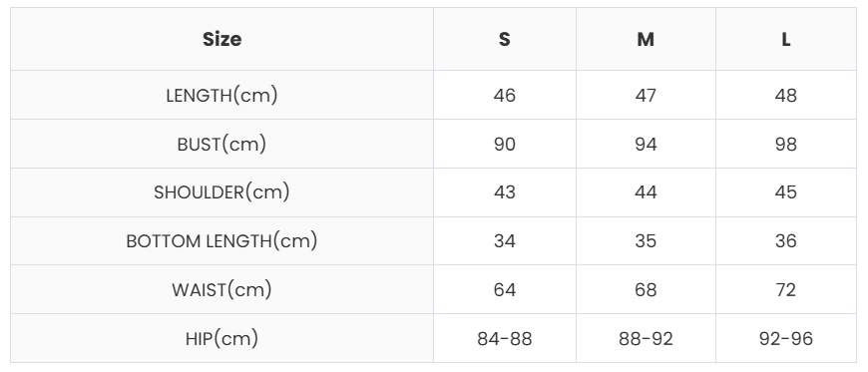This screenshot has width=868, height=372.
Task: Click the waist value 64 cell
Action: click(x=504, y=289)
